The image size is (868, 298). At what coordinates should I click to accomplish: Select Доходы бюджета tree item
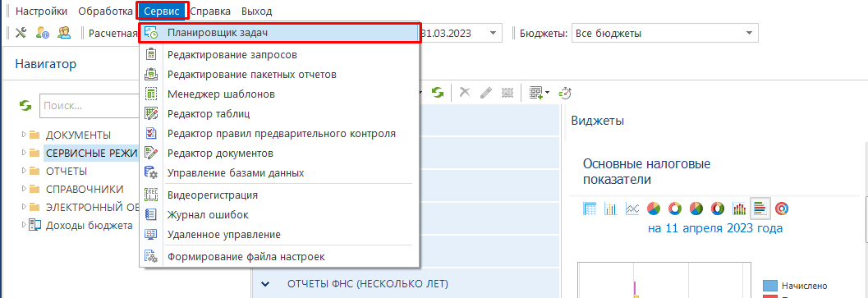89,225
